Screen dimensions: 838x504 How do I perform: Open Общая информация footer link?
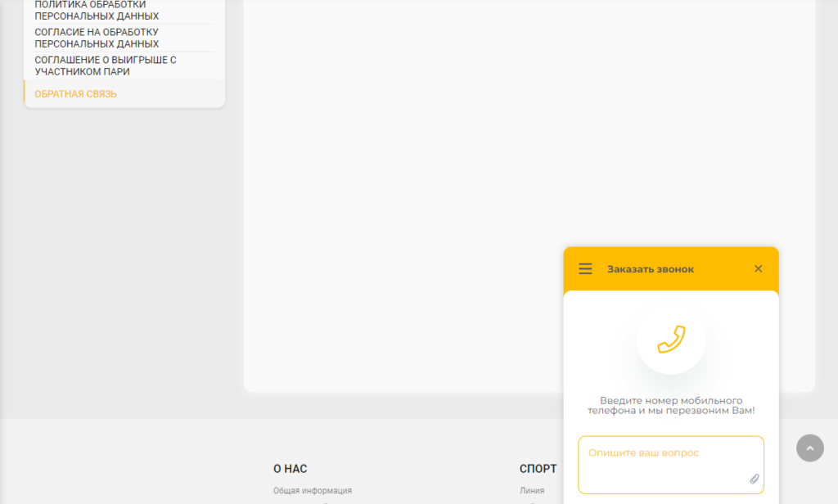click(x=313, y=491)
